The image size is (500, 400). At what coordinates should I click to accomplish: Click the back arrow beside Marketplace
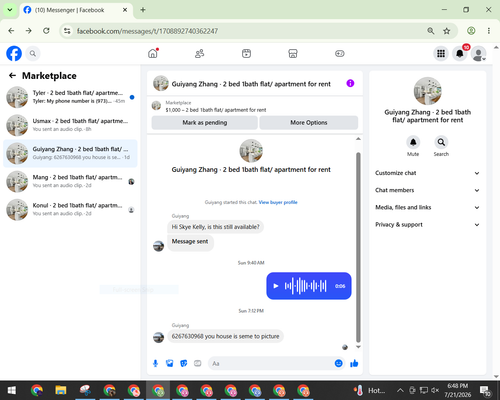[12, 76]
